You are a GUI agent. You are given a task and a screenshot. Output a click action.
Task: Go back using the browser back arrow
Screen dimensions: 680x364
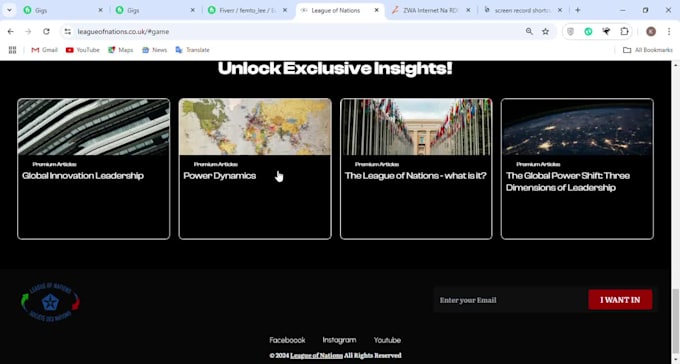click(10, 31)
